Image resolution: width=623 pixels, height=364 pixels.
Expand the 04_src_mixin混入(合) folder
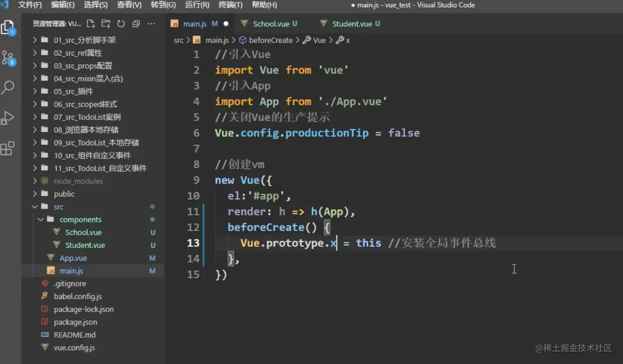click(35, 79)
